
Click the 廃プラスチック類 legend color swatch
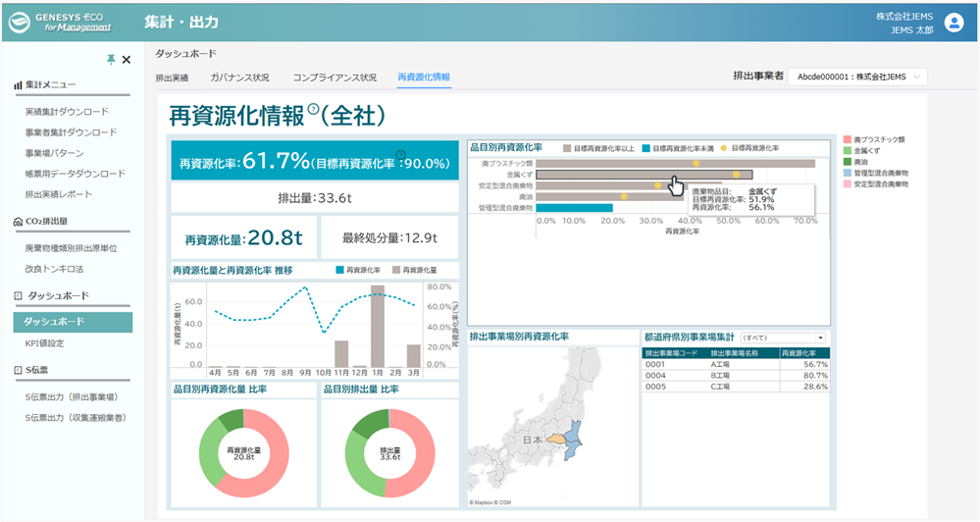pyautogui.click(x=847, y=139)
